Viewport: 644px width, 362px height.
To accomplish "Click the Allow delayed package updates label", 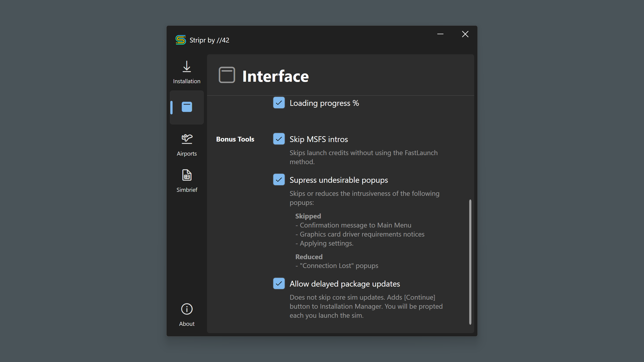I will click(x=345, y=284).
